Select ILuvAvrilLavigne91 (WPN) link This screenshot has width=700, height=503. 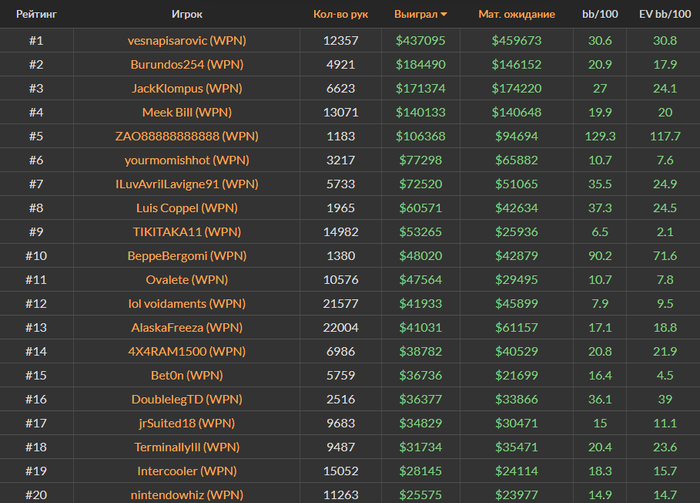(187, 184)
